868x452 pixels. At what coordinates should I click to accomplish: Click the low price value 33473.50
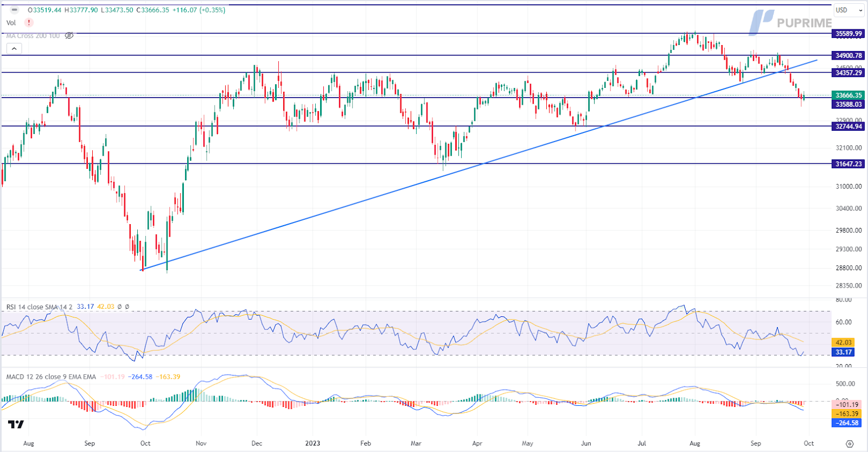pos(119,10)
